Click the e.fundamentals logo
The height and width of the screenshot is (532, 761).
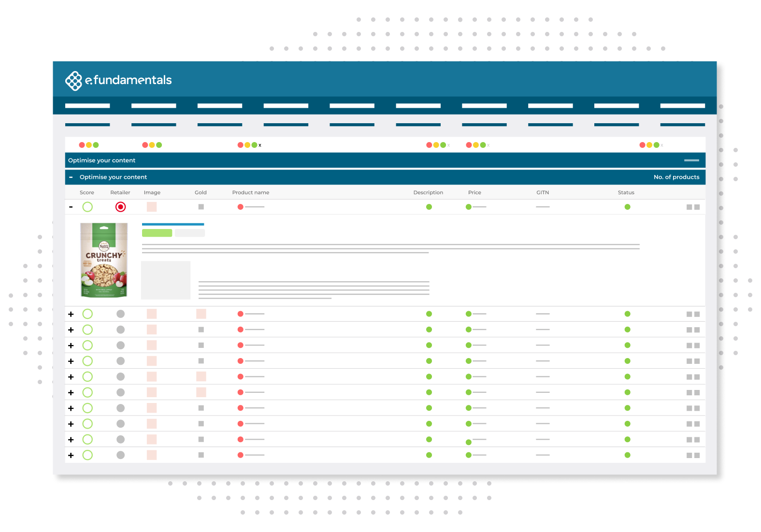tap(118, 80)
